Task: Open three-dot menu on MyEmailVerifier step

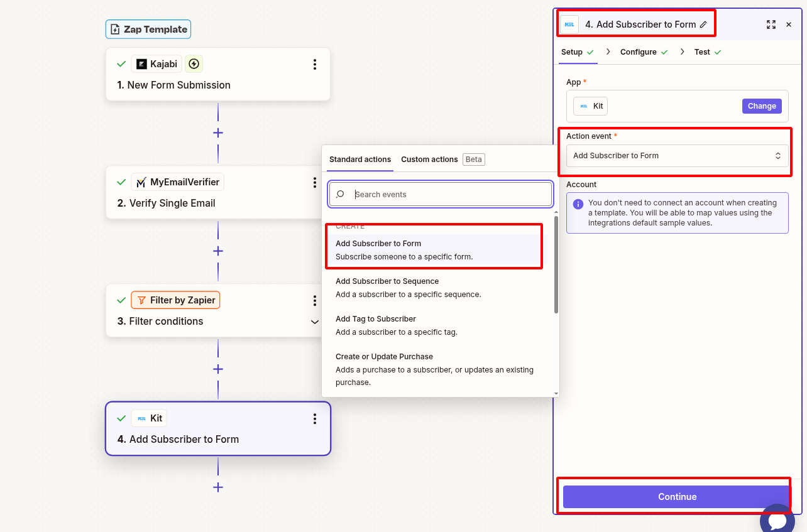Action: coord(314,182)
